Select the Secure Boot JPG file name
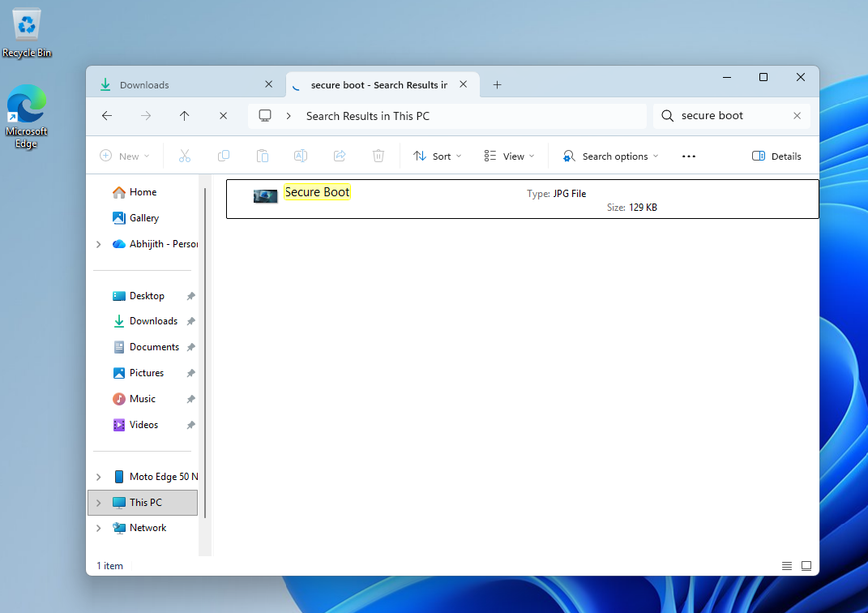This screenshot has width=868, height=613. coord(317,192)
